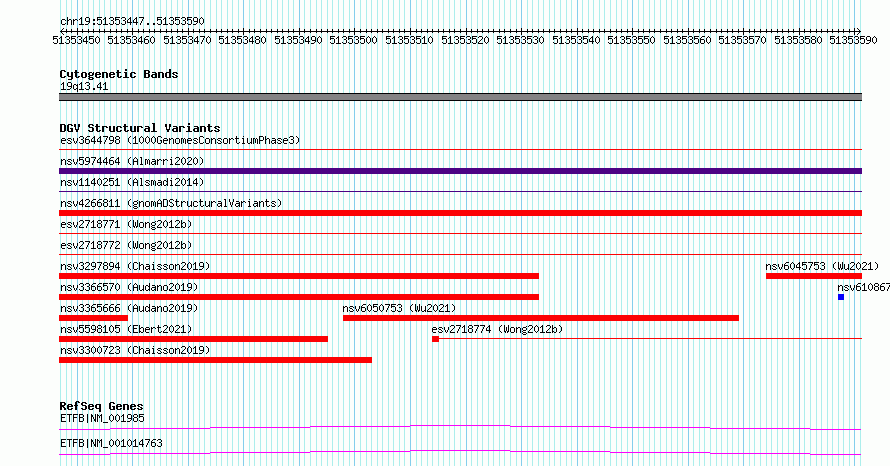Image resolution: width=890 pixels, height=466 pixels.
Task: Open nsv3366570 (Audano2019) label
Action: click(129, 287)
